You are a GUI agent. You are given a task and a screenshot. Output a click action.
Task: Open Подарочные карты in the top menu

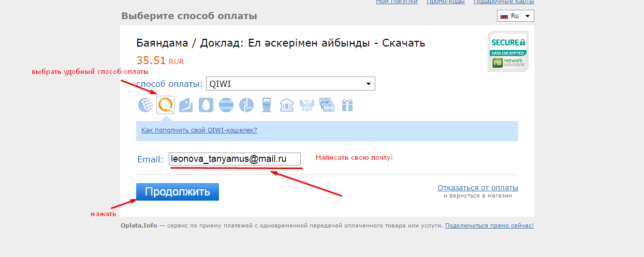[x=503, y=2]
